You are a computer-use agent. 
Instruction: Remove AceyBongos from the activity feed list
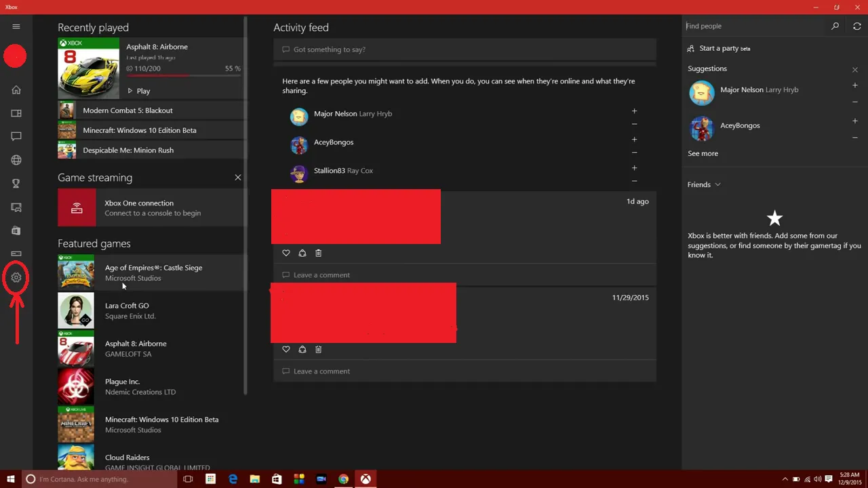tap(635, 152)
